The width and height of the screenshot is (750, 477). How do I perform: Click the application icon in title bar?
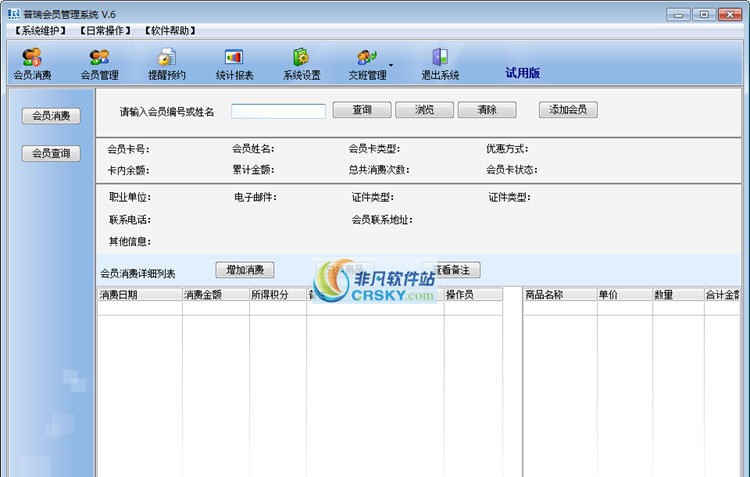(x=14, y=14)
